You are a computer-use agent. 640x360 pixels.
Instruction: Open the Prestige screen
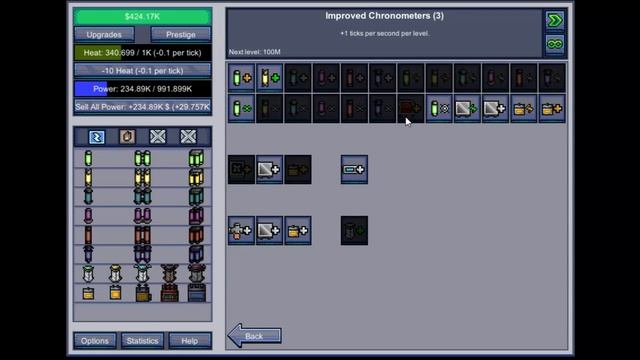point(181,35)
